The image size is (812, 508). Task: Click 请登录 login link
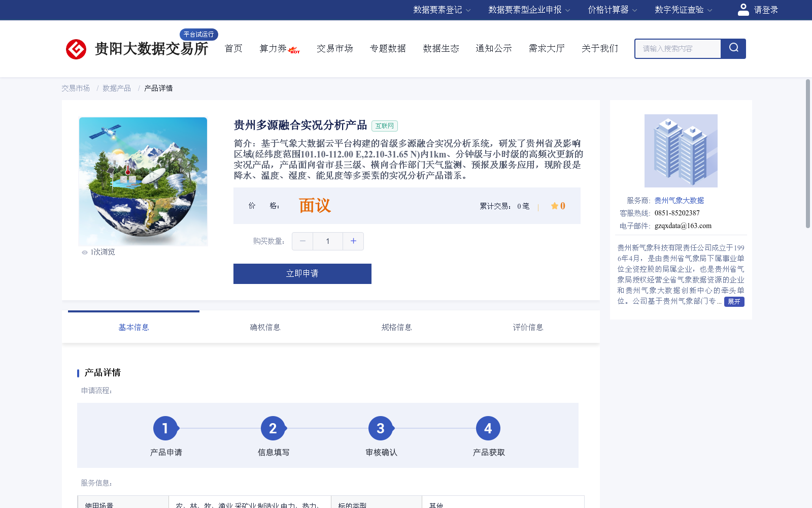tap(766, 10)
